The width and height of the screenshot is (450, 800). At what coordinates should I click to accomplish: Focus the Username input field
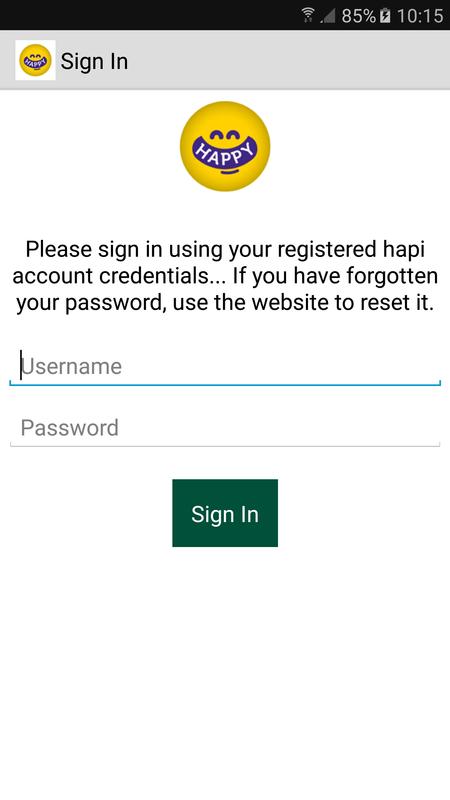coord(225,366)
